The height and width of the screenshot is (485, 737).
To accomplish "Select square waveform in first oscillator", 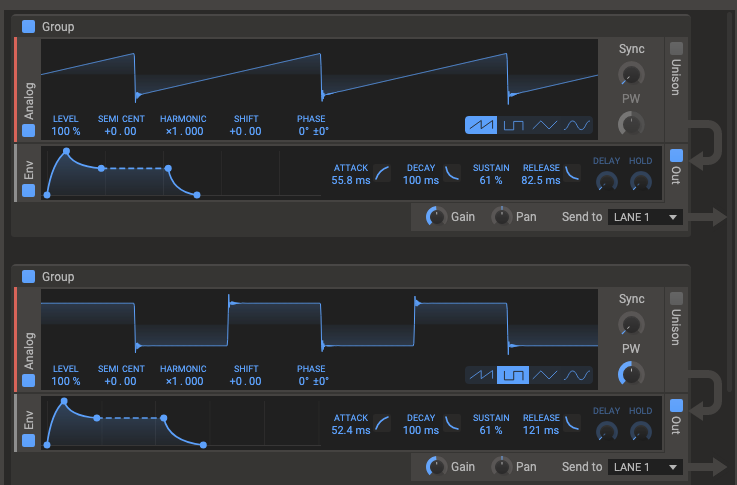I will 513,126.
